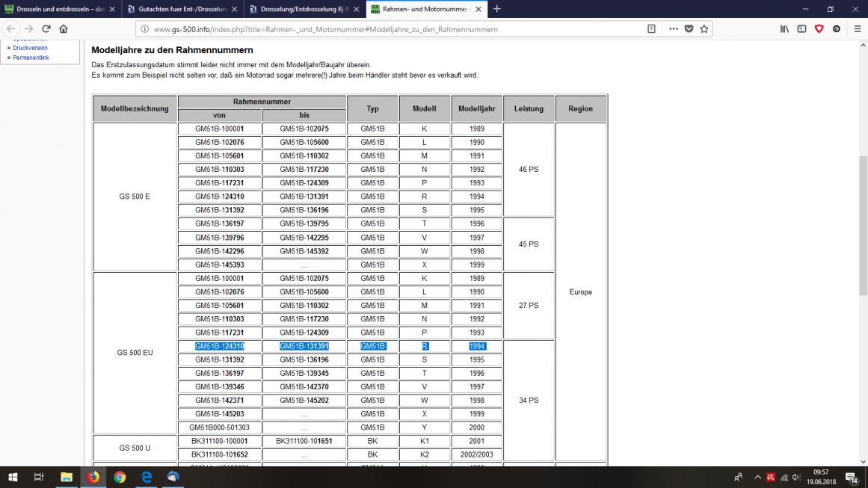Screen dimensions: 868x488
Task: Click scrollbar up arrow
Action: click(x=863, y=46)
